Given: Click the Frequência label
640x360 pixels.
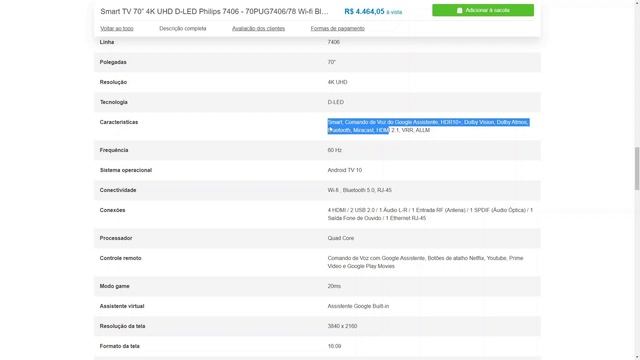Looking at the screenshot, I should (x=114, y=150).
